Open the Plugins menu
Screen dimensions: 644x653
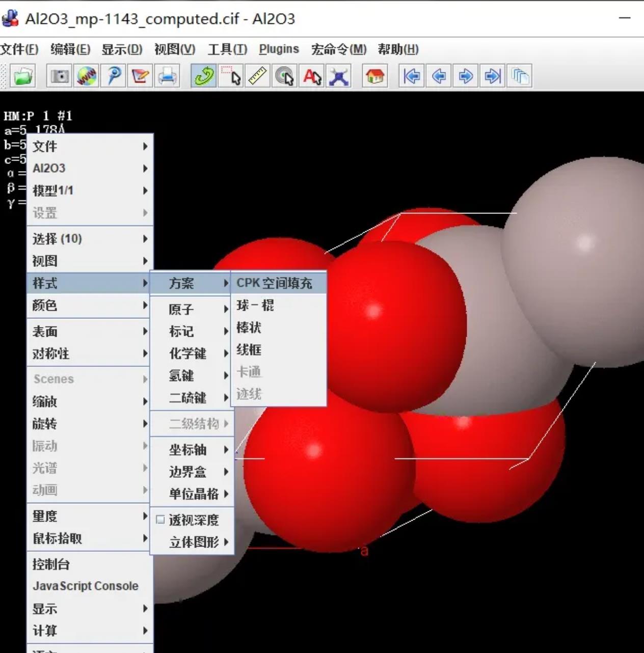tap(279, 49)
